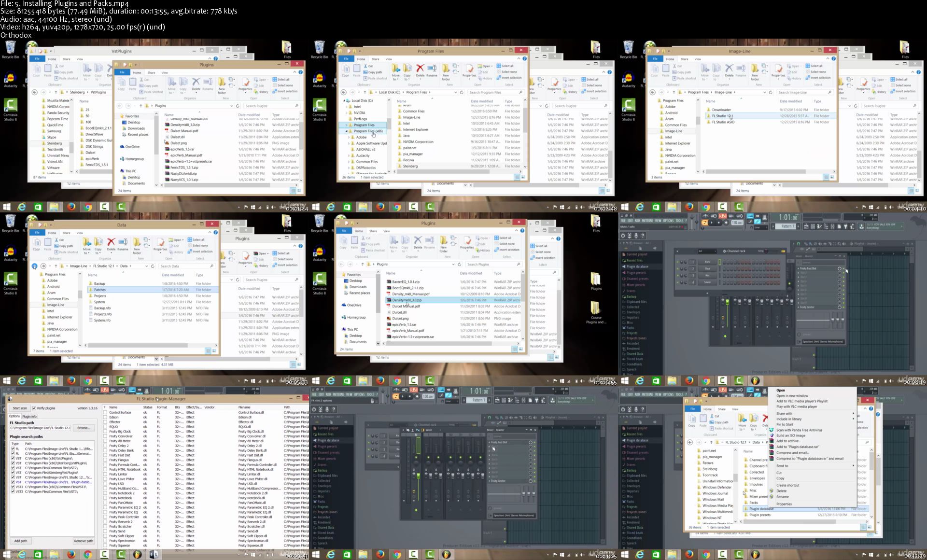The image size is (927, 560).
Task: Click the Start scan button
Action: tap(20, 408)
